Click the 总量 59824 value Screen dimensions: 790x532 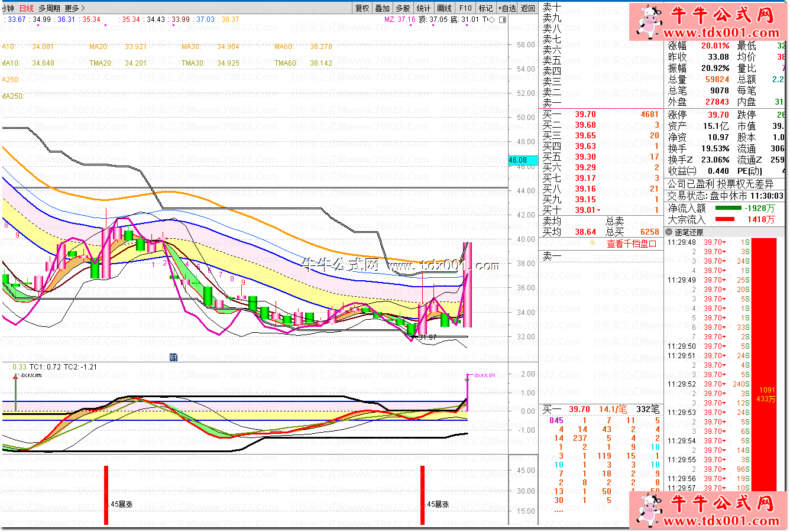pos(717,80)
